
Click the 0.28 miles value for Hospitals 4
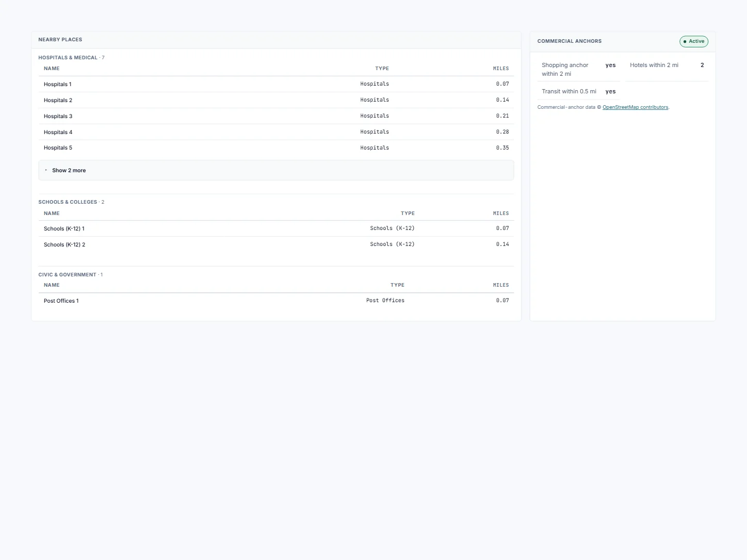[x=502, y=131]
